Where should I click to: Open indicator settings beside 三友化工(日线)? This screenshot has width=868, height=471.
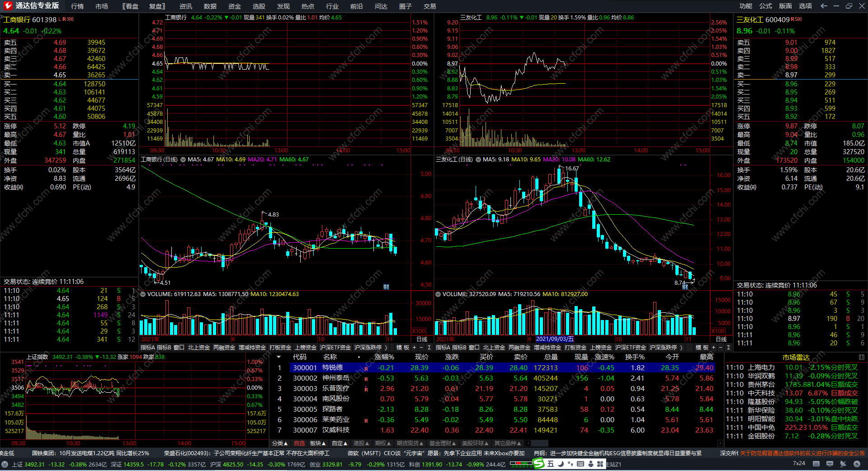pos(478,160)
